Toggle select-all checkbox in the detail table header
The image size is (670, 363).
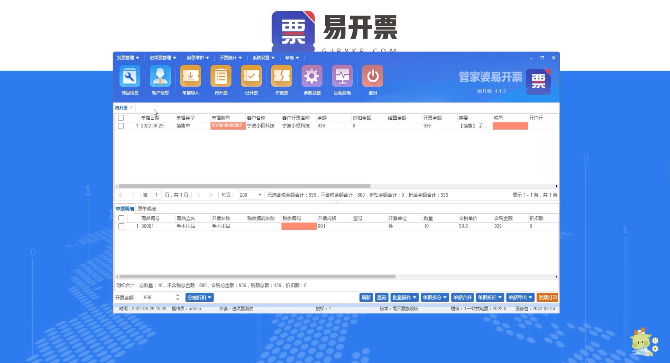click(x=121, y=218)
